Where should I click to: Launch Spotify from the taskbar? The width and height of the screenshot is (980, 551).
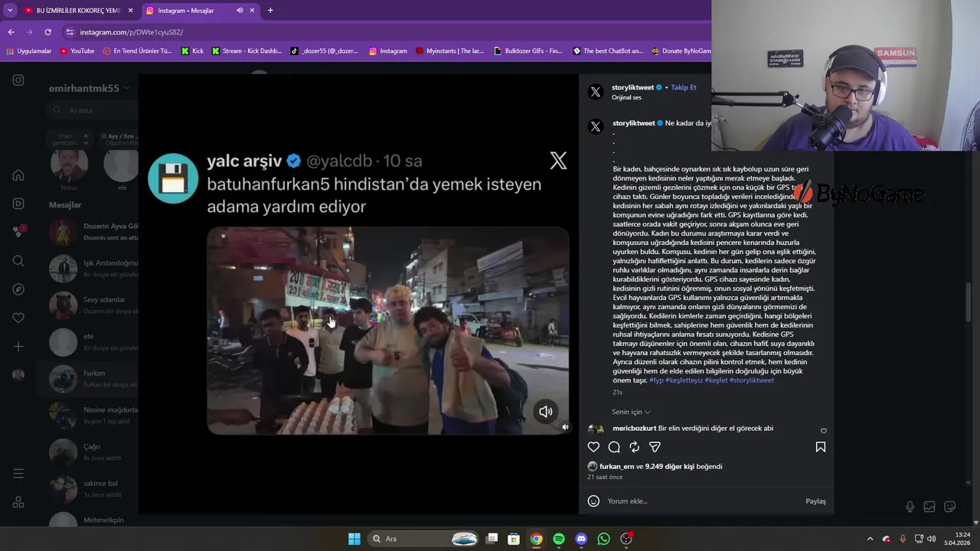559,539
